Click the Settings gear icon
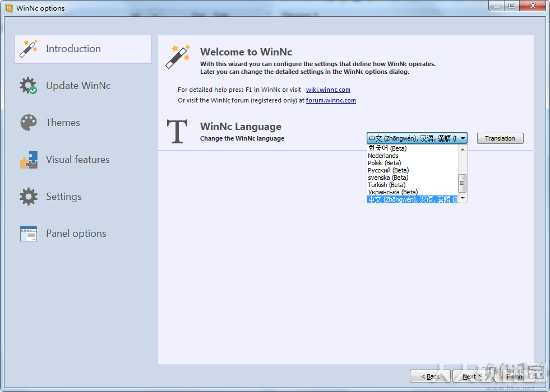 pos(29,197)
